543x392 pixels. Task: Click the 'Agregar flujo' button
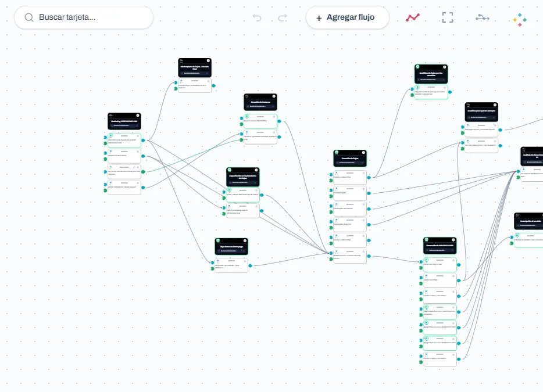(x=347, y=17)
